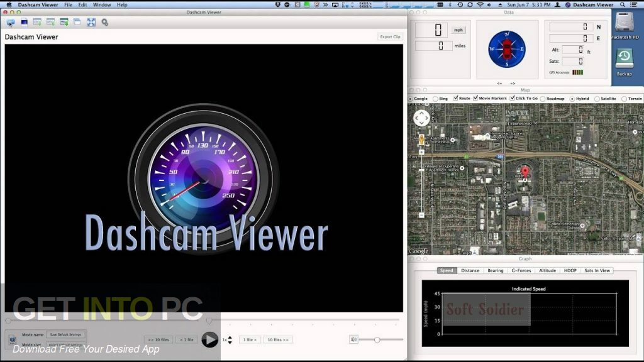
Task: Open the Apple menu
Action: pos(9,4)
